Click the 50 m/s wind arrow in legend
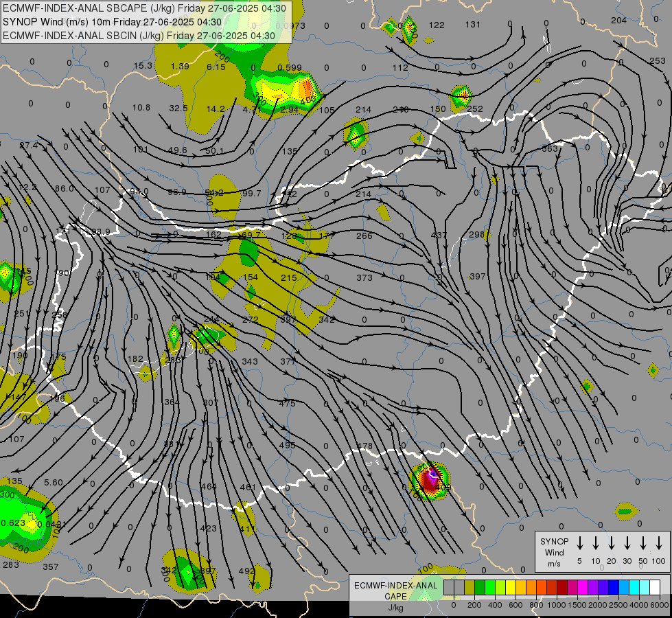This screenshot has width=672, height=618. (x=643, y=543)
